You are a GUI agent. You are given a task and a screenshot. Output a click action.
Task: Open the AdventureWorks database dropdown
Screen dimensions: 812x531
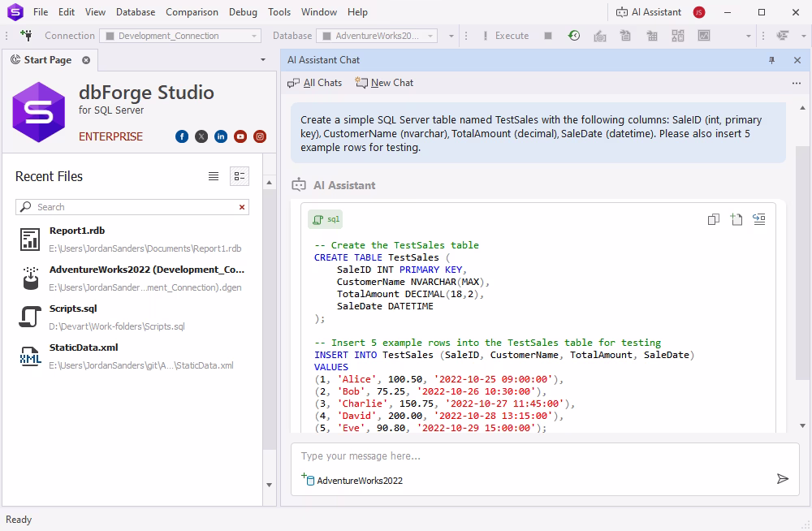coord(377,36)
